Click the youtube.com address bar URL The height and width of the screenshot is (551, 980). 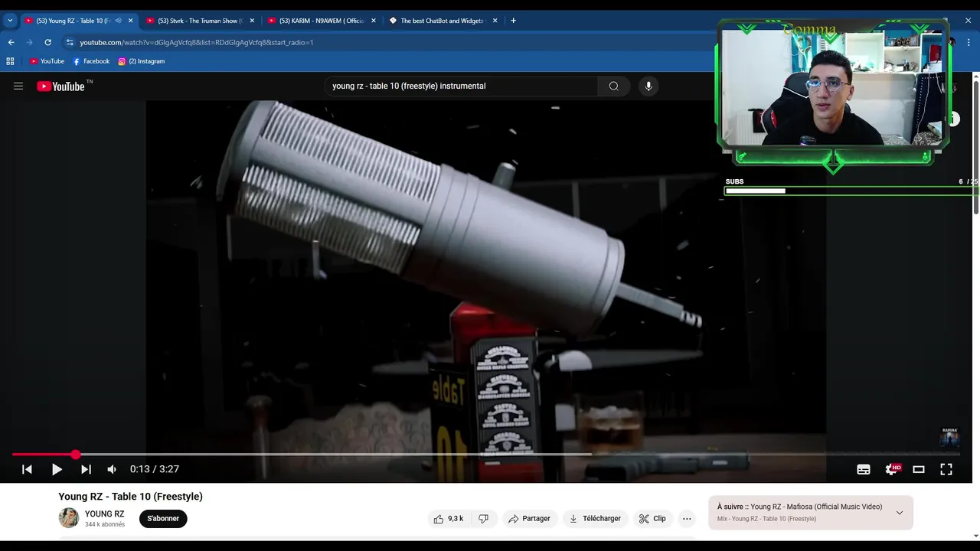pos(197,42)
